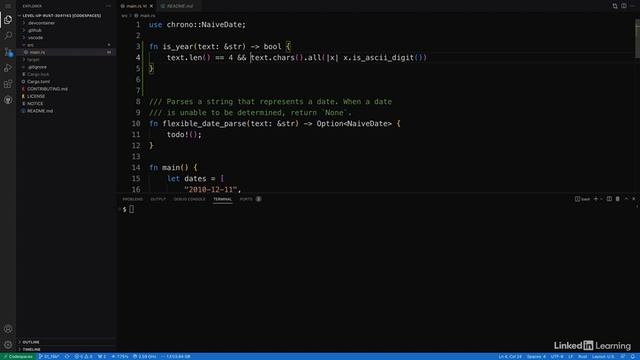
Task: Select the main.rs editor tab
Action: pyautogui.click(x=136, y=6)
